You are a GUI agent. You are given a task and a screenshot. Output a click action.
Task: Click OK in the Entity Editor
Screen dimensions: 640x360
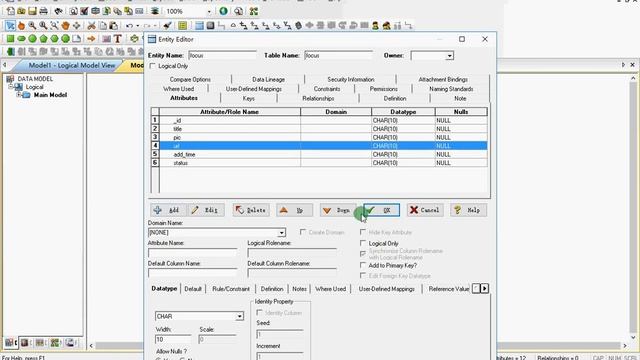click(x=381, y=210)
